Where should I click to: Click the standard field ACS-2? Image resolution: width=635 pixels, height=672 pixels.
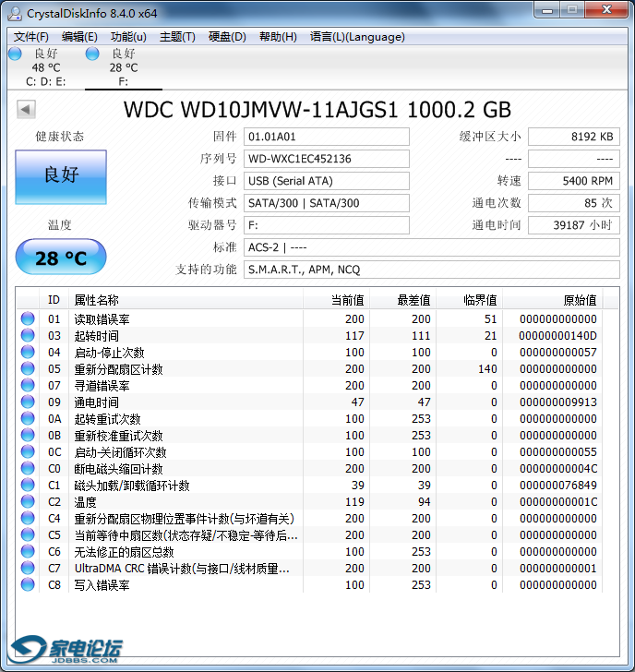432,247
